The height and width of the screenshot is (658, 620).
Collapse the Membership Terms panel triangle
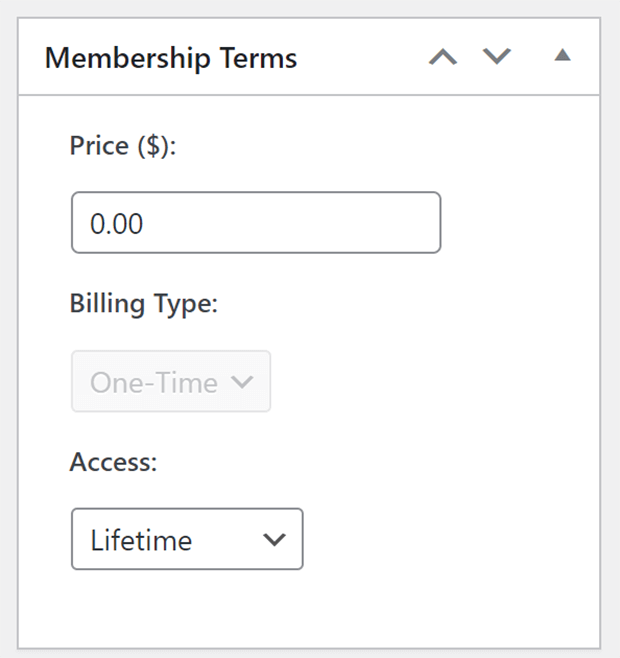[x=562, y=55]
